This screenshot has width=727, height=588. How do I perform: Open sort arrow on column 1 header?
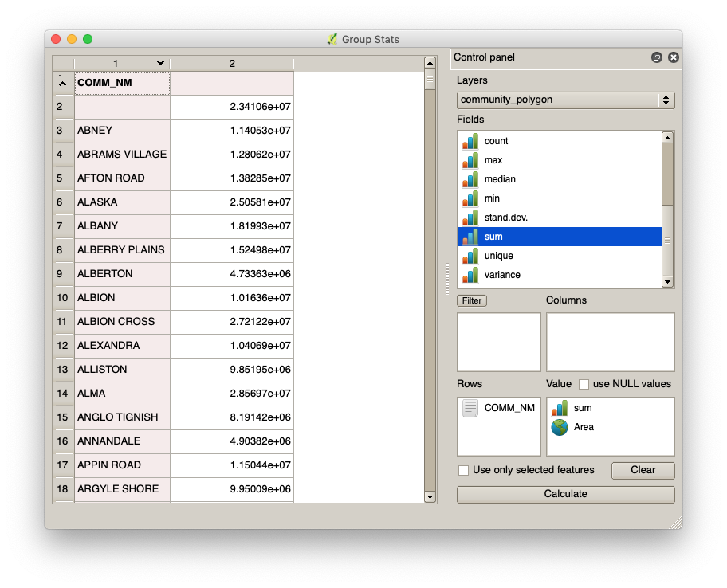coord(160,63)
